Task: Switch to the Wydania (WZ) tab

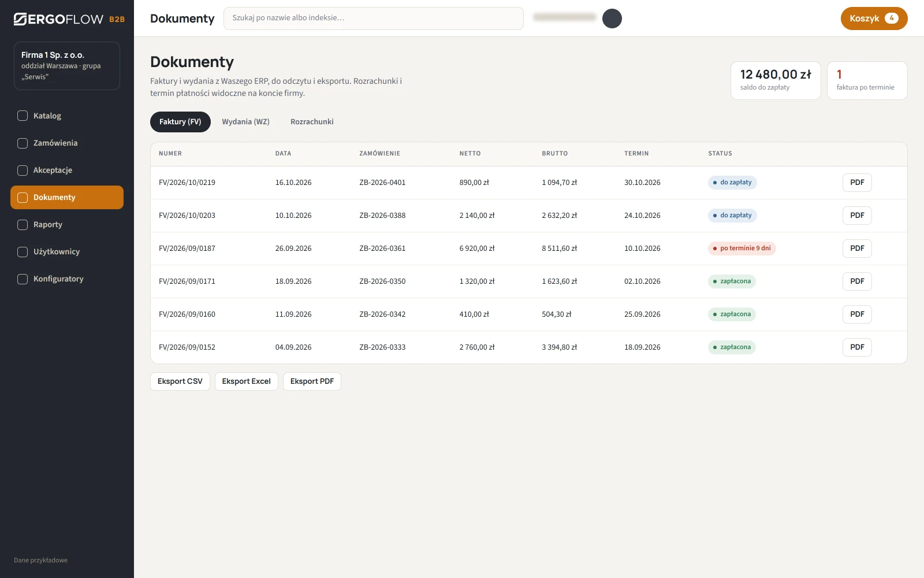Action: point(246,121)
